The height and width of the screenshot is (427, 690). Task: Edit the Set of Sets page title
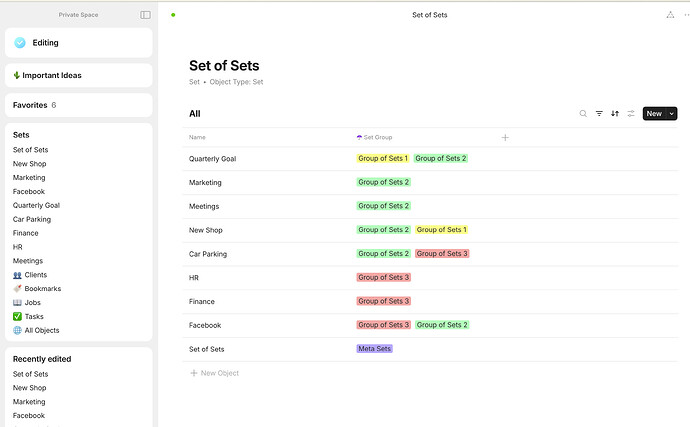[x=224, y=66]
